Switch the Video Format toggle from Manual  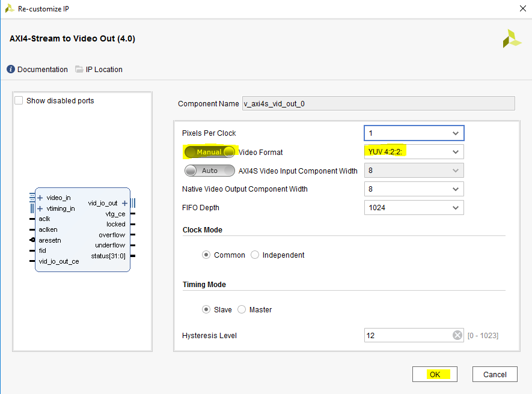tap(209, 151)
